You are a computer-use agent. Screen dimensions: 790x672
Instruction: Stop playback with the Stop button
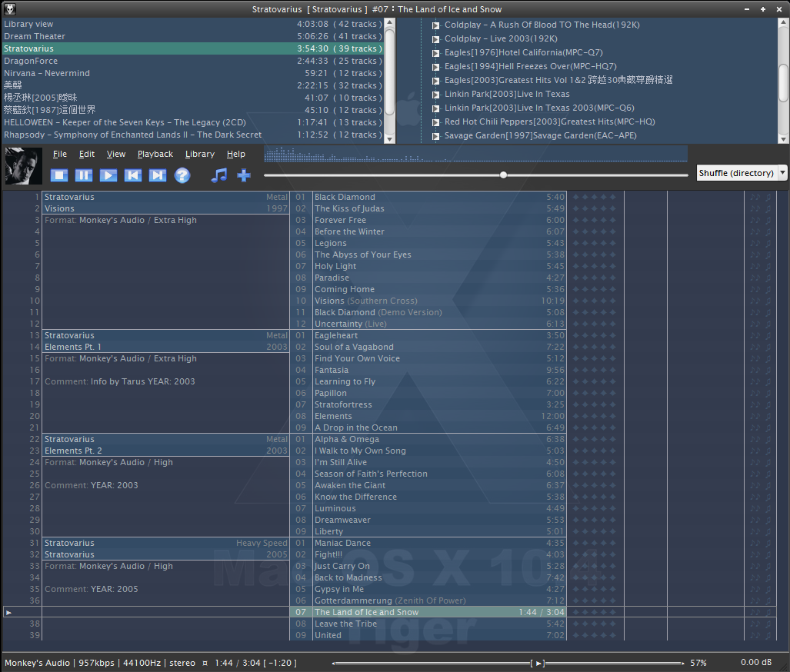59,175
